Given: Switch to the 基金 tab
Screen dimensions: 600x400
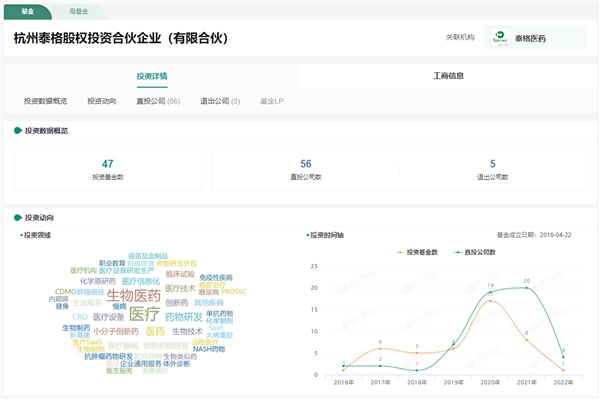Looking at the screenshot, I should (27, 11).
